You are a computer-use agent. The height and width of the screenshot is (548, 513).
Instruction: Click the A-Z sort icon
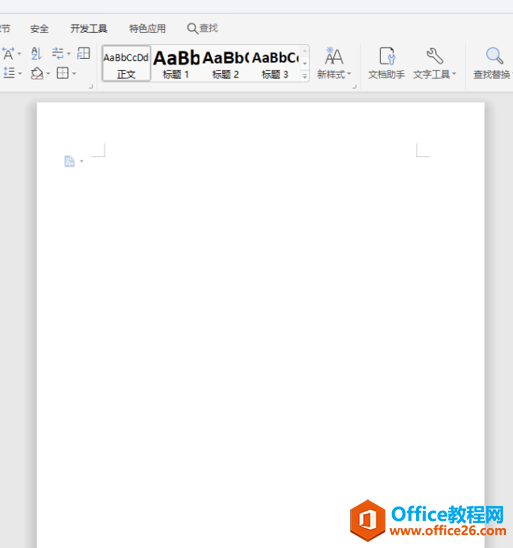click(36, 54)
